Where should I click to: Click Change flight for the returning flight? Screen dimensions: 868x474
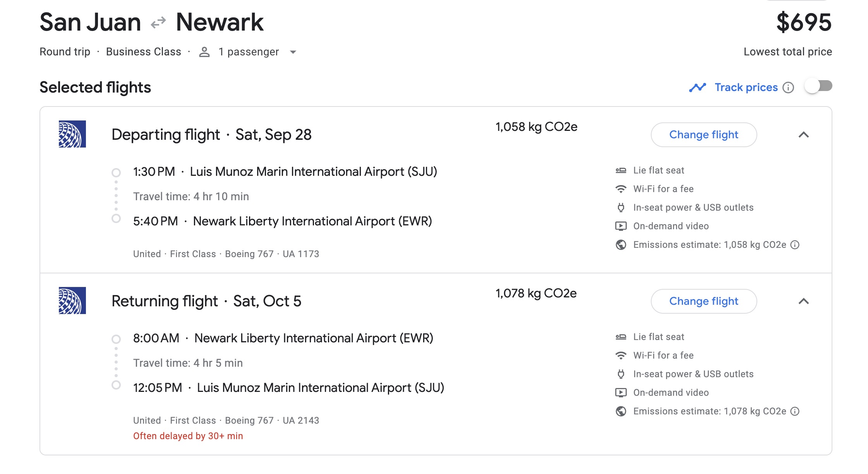703,301
